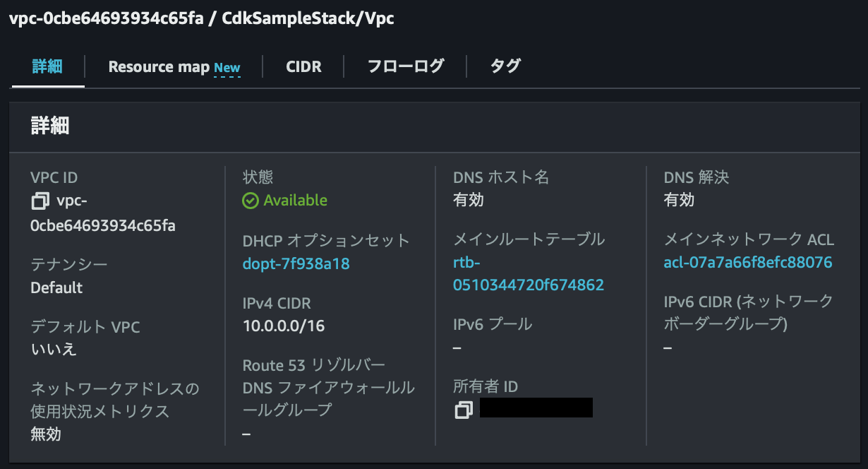Click the テナンシー value Default
The image size is (868, 469).
(49, 287)
